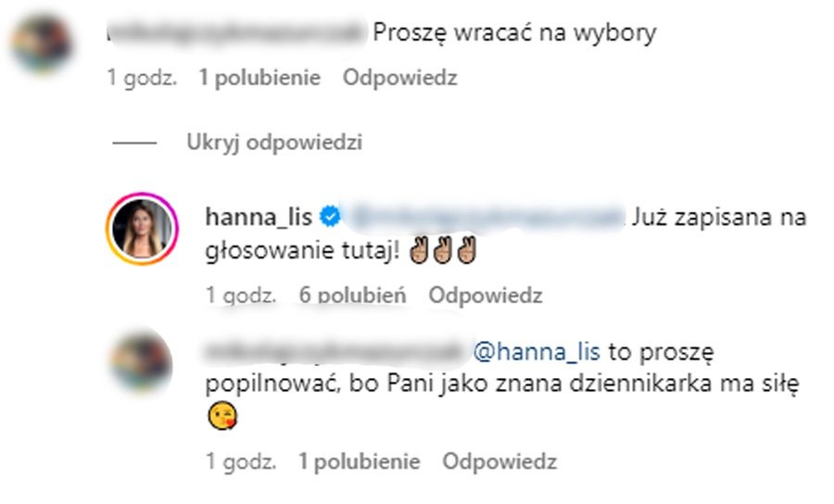
Task: Click the @hanna_lis mention in the last reply
Action: (537, 351)
